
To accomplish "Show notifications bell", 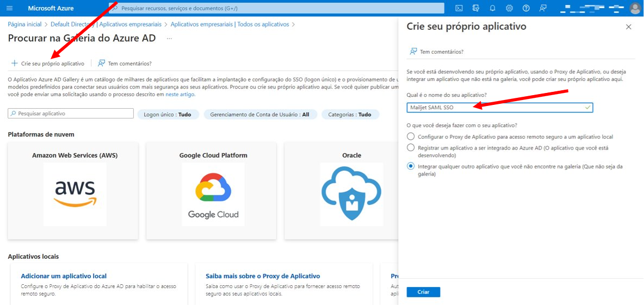I will coord(492,8).
